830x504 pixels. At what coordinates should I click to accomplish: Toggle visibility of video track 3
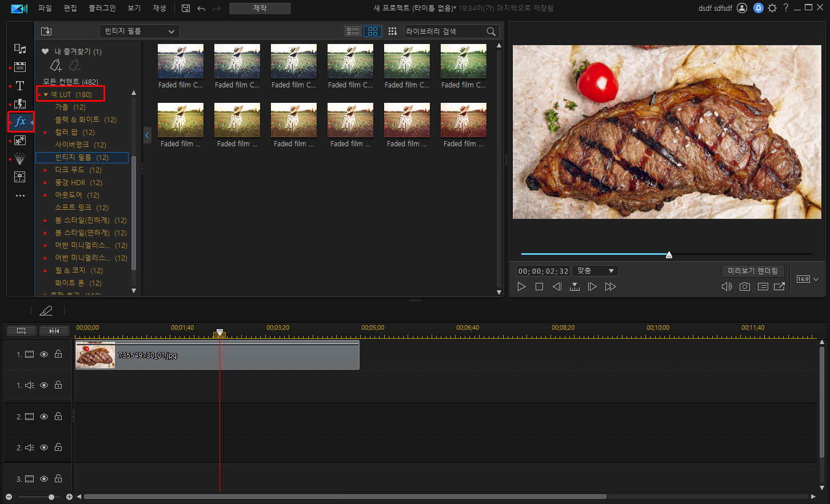point(44,479)
